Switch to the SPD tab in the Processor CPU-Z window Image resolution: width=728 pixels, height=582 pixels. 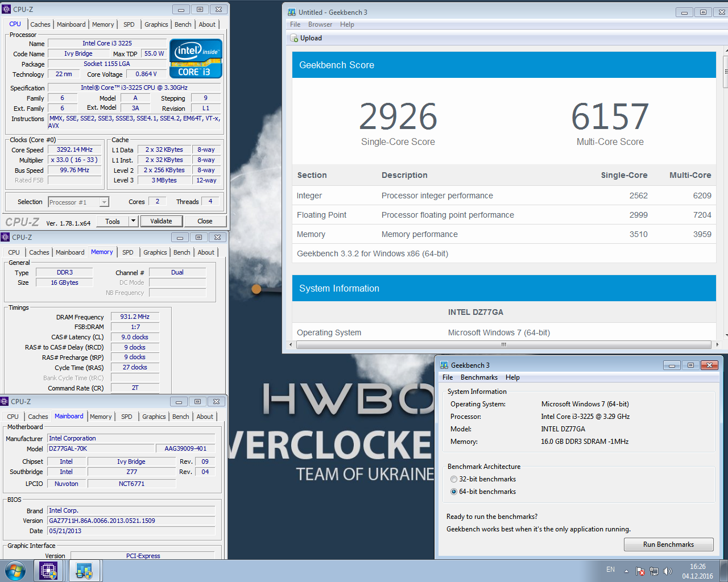pos(129,24)
